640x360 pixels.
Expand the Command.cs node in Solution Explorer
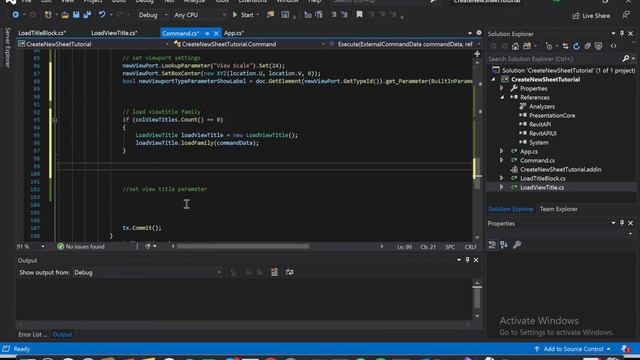pyautogui.click(x=502, y=160)
